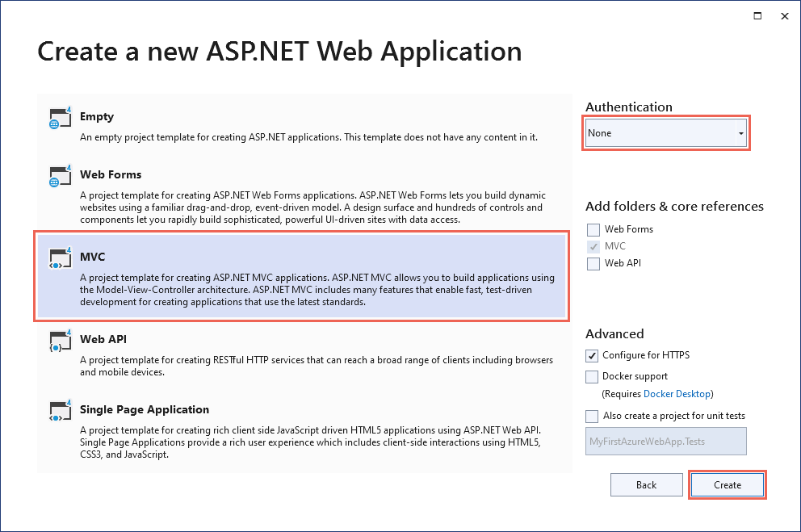Go Back to the previous step

click(x=646, y=485)
